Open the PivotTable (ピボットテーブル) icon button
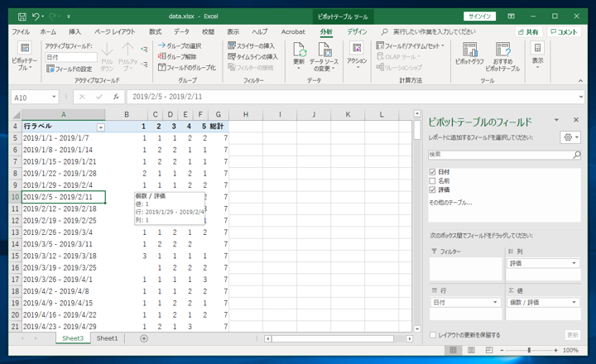The width and height of the screenshot is (596, 364). click(x=25, y=48)
